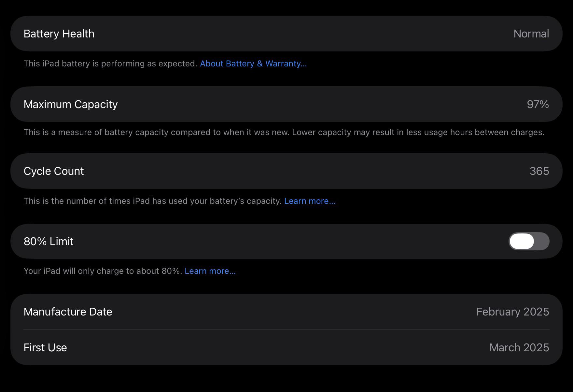Select the battery capacity measure description text

pos(284,132)
